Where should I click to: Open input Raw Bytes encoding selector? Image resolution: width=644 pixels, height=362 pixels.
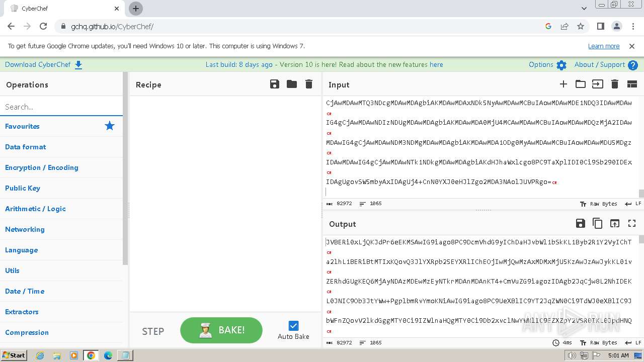coord(599,204)
